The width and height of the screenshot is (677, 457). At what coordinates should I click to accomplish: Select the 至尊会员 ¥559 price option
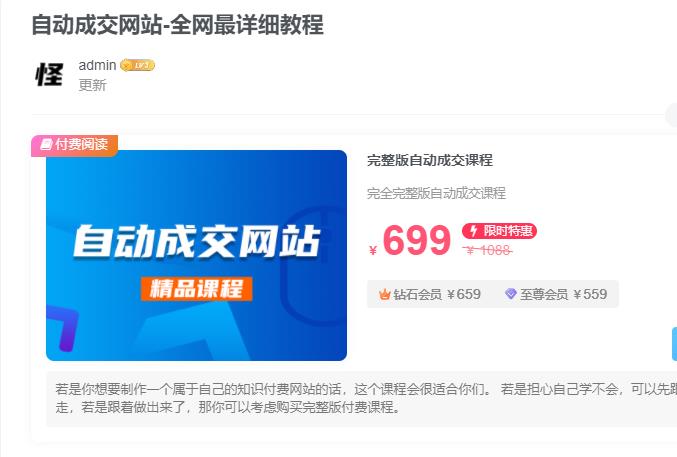[556, 295]
